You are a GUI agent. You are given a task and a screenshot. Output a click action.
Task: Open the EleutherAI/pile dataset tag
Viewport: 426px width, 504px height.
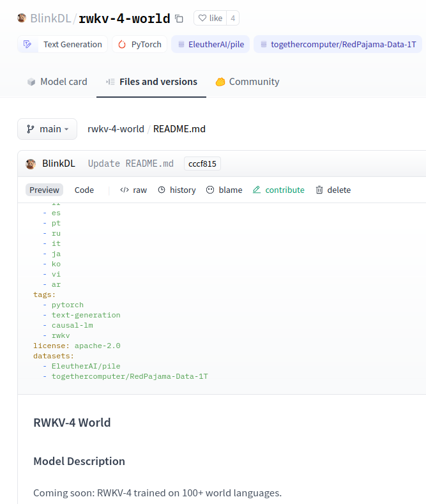point(210,44)
